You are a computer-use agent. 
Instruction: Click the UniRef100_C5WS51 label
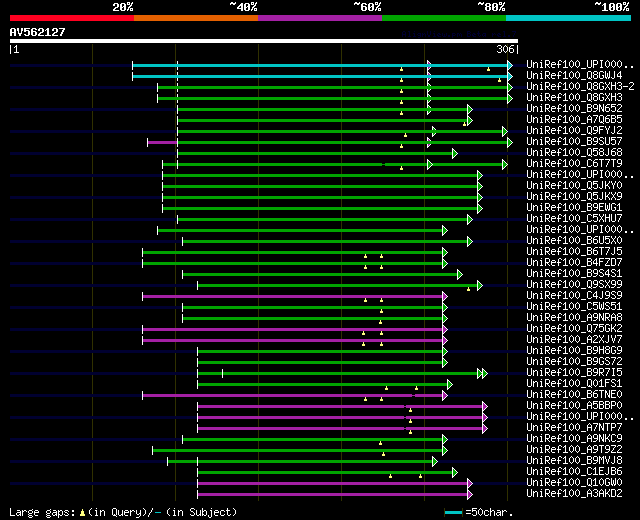574,307
